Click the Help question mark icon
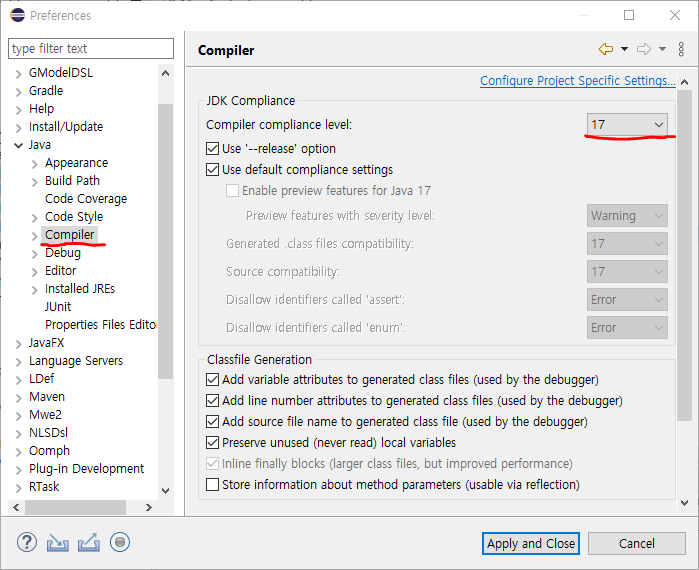Image resolution: width=699 pixels, height=570 pixels. [x=27, y=543]
